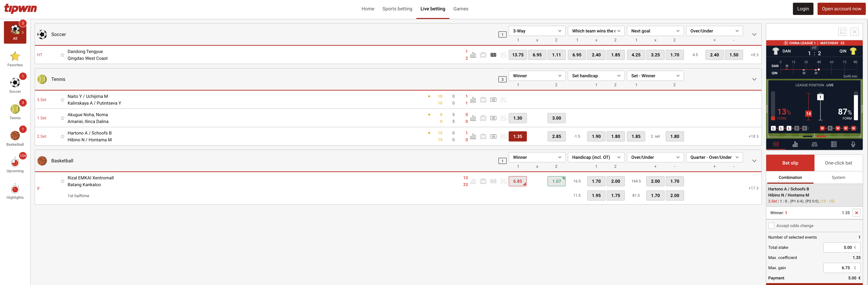This screenshot has width=868, height=285.
Task: Open the Basketball category in left sidebar
Action: click(15, 136)
